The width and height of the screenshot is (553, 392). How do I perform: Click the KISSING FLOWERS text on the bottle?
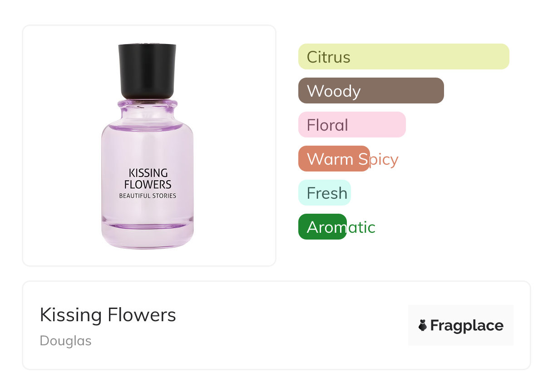pyautogui.click(x=148, y=179)
